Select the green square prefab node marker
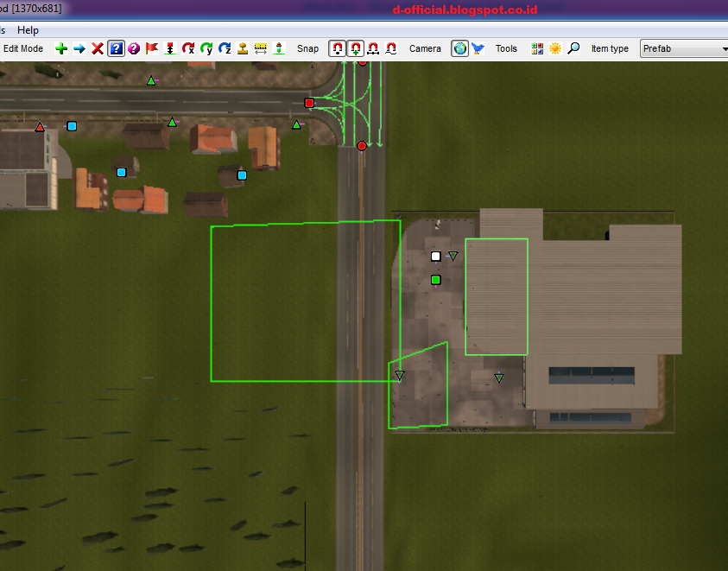The width and height of the screenshot is (728, 571). point(435,279)
